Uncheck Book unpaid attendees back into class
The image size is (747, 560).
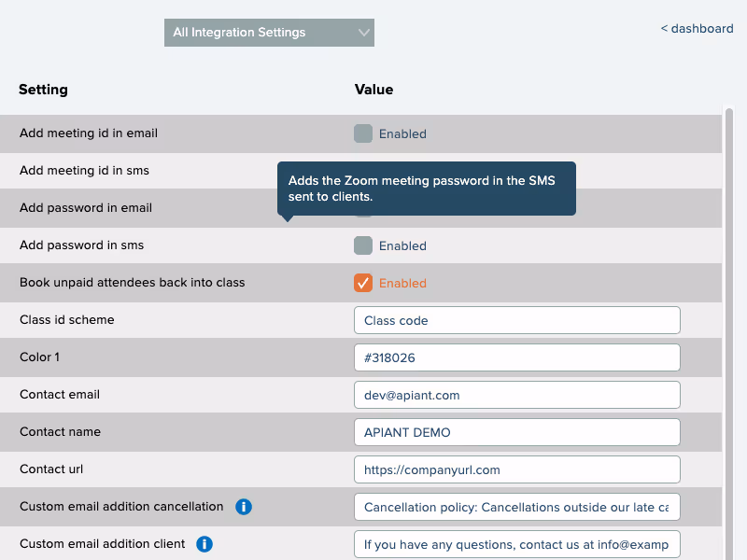tap(363, 283)
